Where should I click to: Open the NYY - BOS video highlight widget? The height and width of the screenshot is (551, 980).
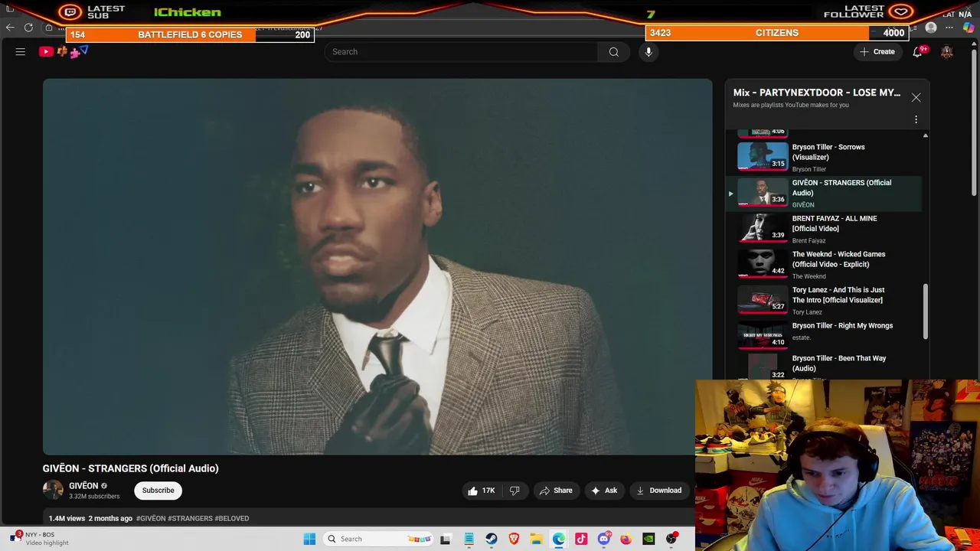[x=40, y=539]
